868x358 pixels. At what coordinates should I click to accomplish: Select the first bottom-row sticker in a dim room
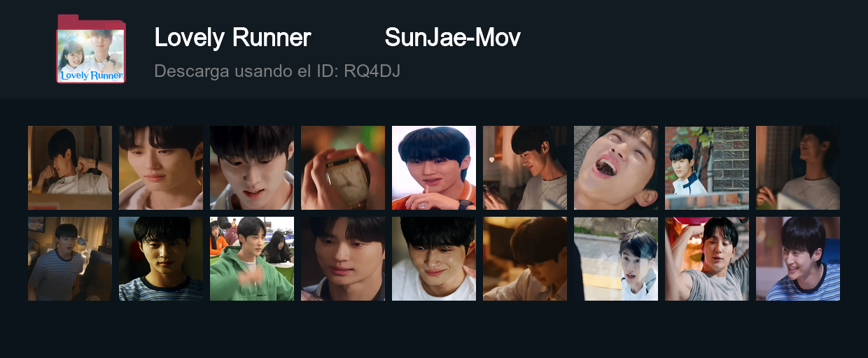pyautogui.click(x=70, y=259)
